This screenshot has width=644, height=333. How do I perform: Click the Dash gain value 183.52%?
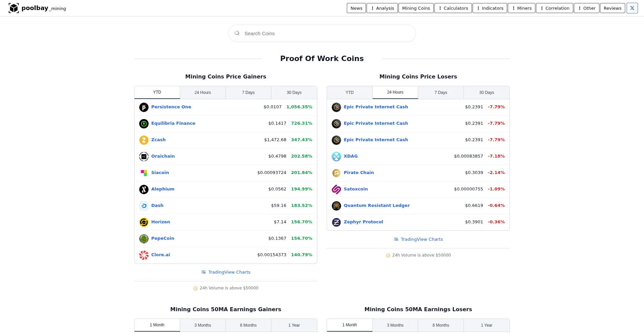(302, 206)
